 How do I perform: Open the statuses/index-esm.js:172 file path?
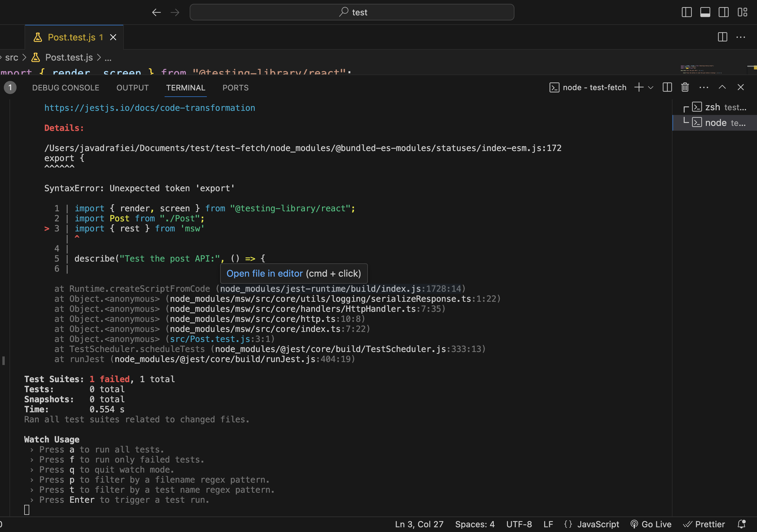pyautogui.click(x=303, y=148)
